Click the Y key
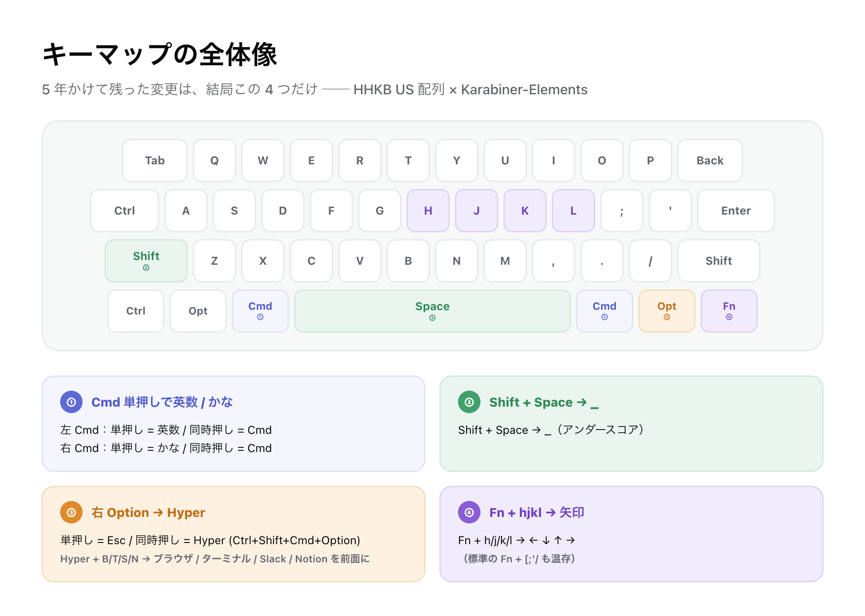 pos(457,160)
